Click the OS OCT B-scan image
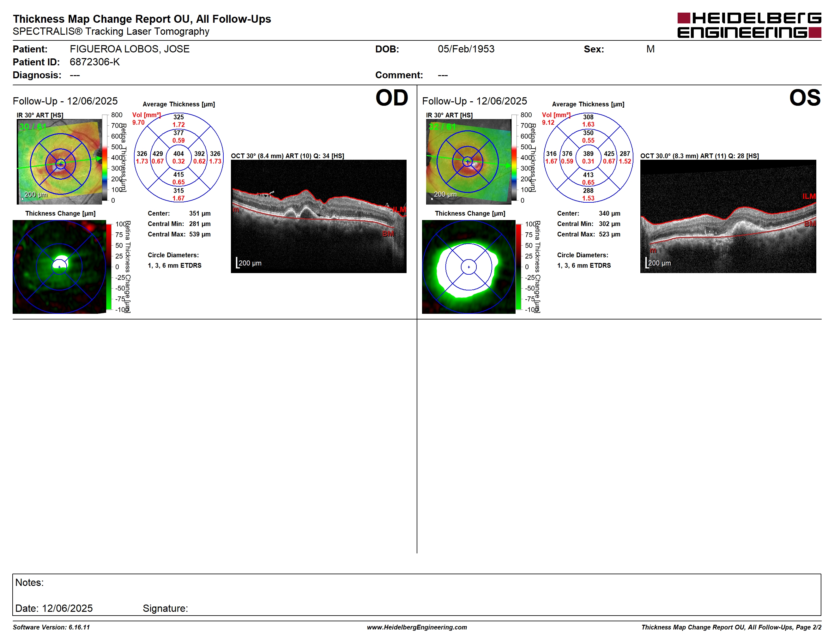This screenshot has height=644, width=834. coord(728,216)
